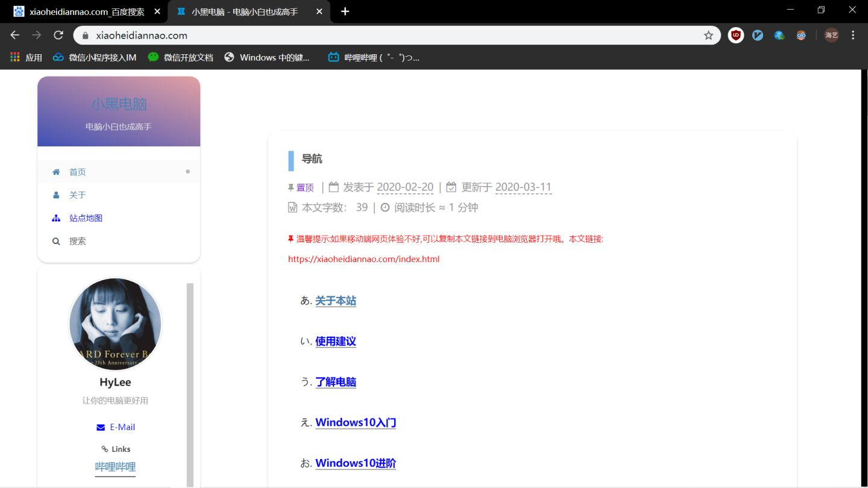Image resolution: width=868 pixels, height=488 pixels.
Task: Click the grey sidebar scrollbar
Action: tap(190, 385)
